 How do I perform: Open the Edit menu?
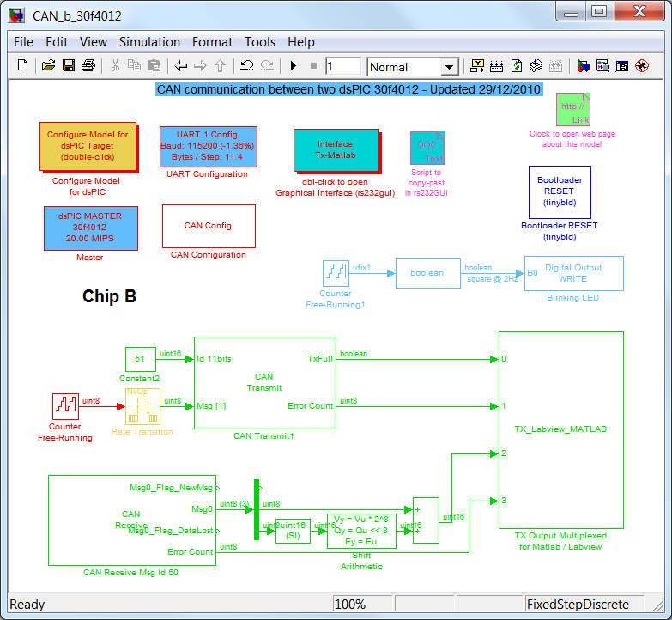pyautogui.click(x=57, y=42)
